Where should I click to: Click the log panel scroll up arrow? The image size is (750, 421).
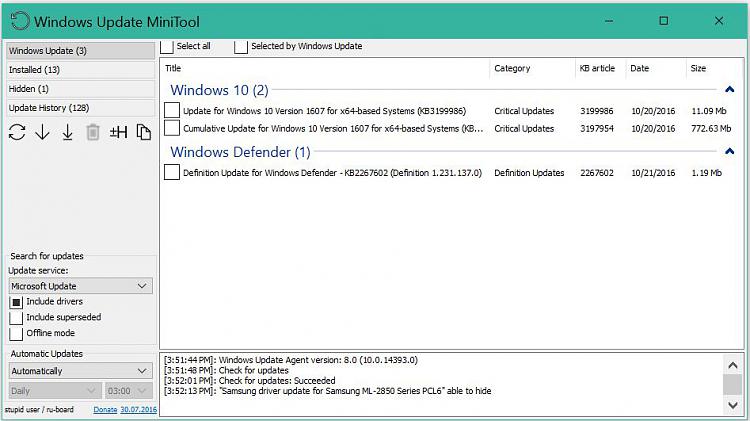(732, 366)
